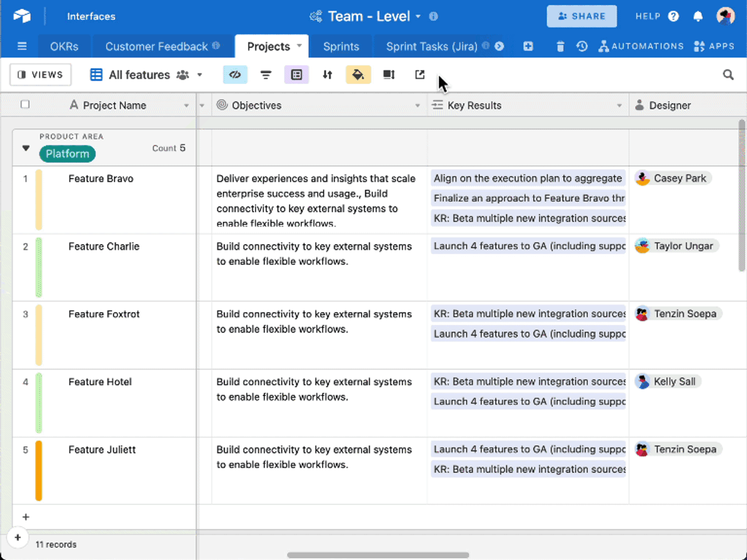Click the Taylor Ungar designer chip

676,246
